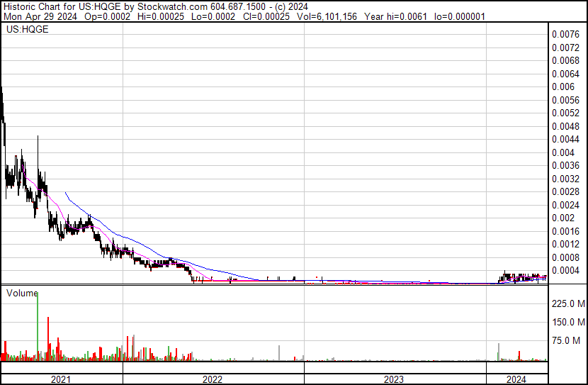Click the 0.0072 price axis label
Viewport: 588px width, 385px height.
coord(565,48)
